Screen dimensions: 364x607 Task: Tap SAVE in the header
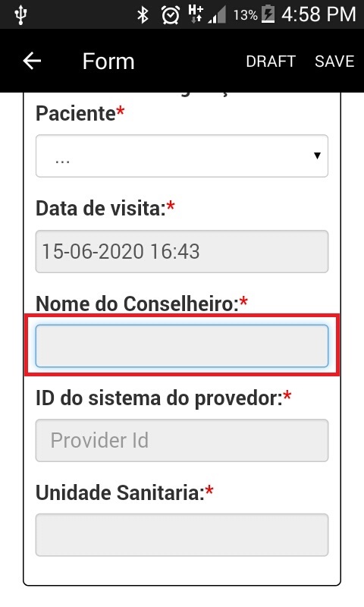pyautogui.click(x=334, y=61)
